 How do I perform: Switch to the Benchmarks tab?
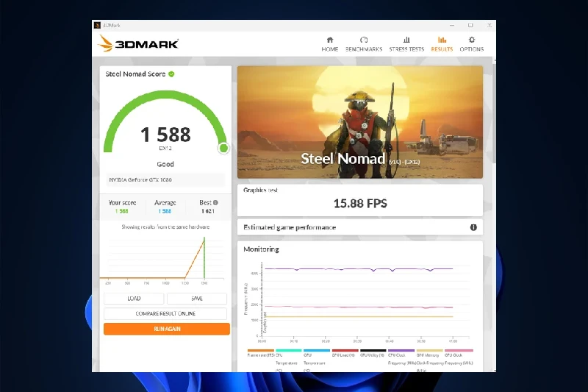coord(364,44)
